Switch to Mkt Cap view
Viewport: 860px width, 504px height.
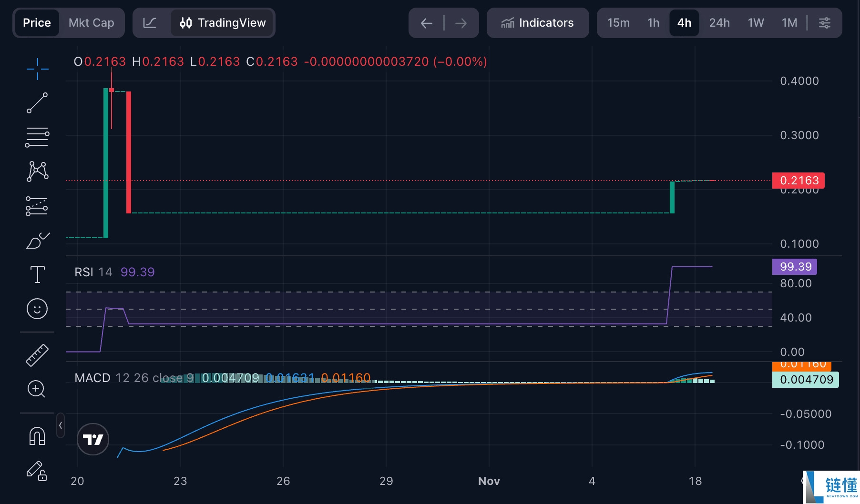pos(91,23)
